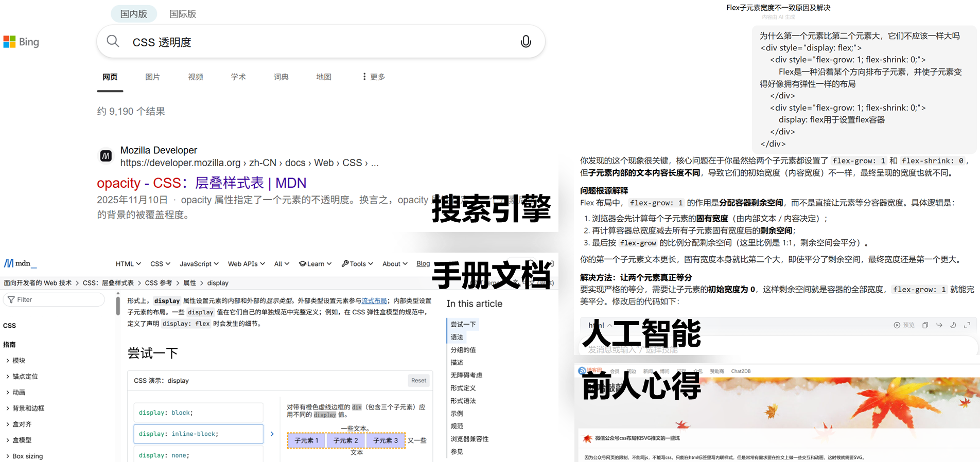Choose the display: inline-block; option
Image resolution: width=980 pixels, height=462 pixels.
[198, 434]
